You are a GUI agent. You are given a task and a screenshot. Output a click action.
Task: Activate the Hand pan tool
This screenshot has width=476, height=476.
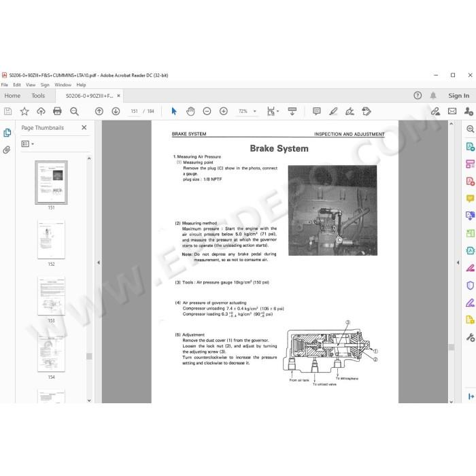click(x=190, y=112)
